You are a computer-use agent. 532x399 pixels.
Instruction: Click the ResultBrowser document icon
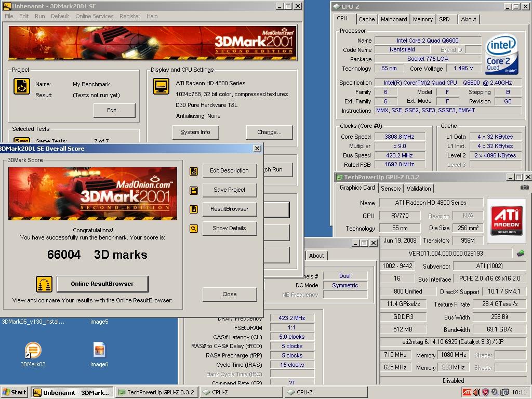194,209
